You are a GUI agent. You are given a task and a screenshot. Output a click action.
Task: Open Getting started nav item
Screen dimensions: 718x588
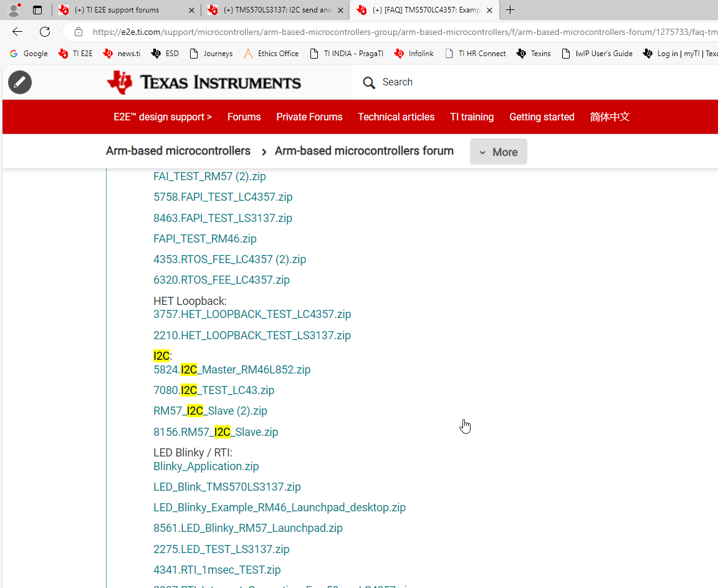542,117
